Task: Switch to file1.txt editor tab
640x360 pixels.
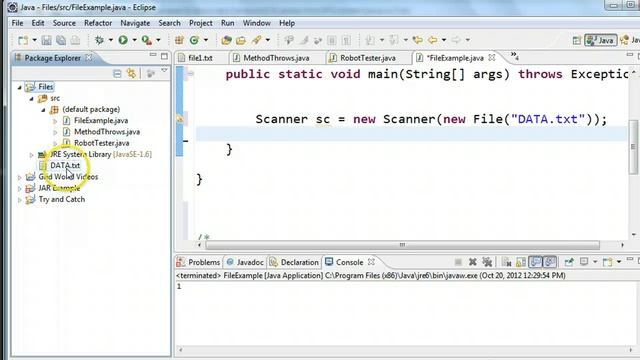Action: coord(200,58)
